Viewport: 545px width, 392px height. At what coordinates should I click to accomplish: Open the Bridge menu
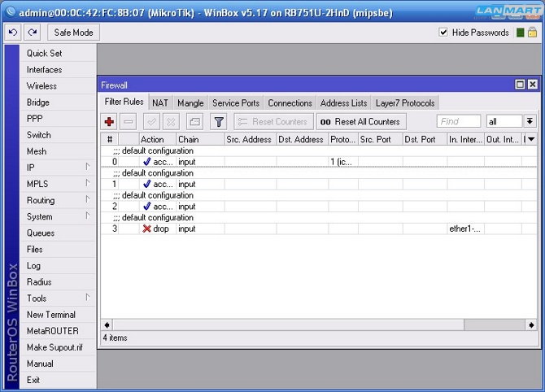pos(58,102)
